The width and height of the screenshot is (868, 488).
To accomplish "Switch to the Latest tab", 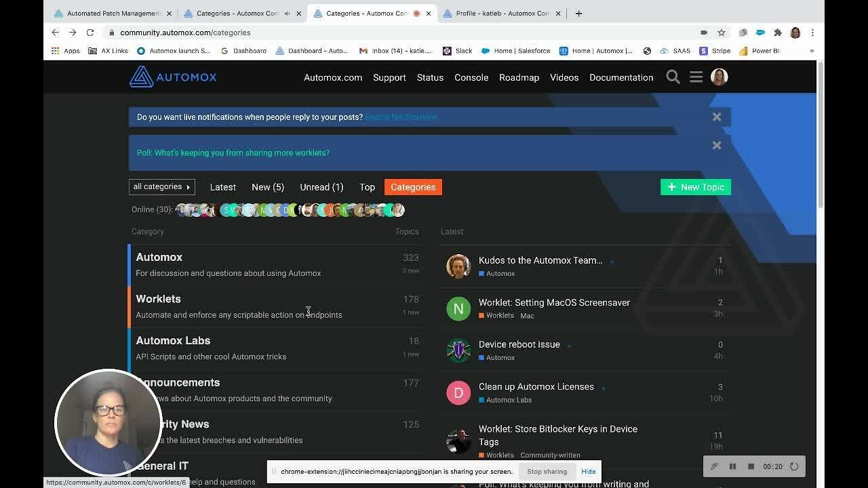I will 222,187.
